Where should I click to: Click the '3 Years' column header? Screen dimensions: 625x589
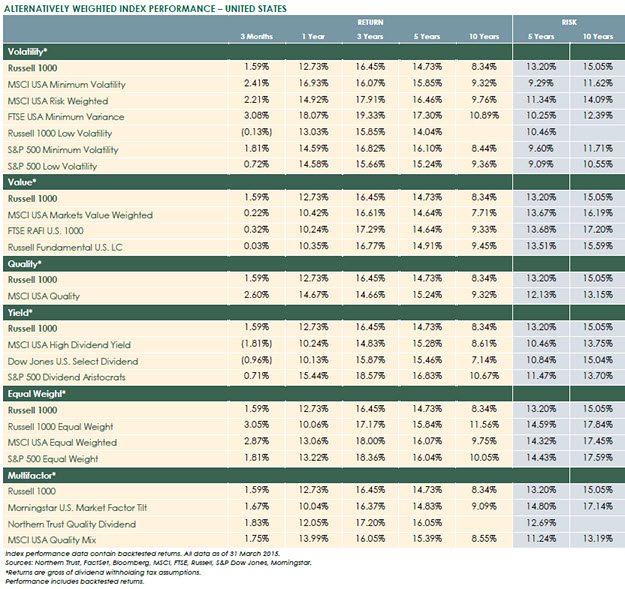coord(370,36)
